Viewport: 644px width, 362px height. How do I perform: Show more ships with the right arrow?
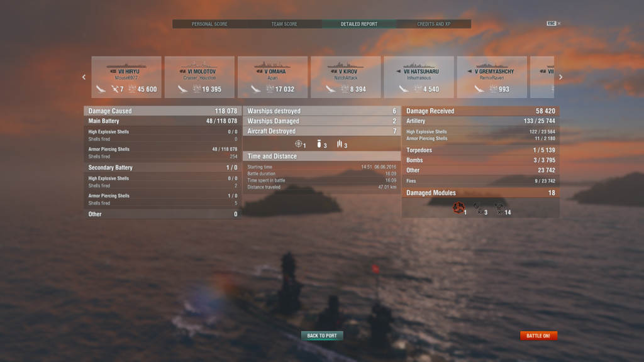pos(560,77)
